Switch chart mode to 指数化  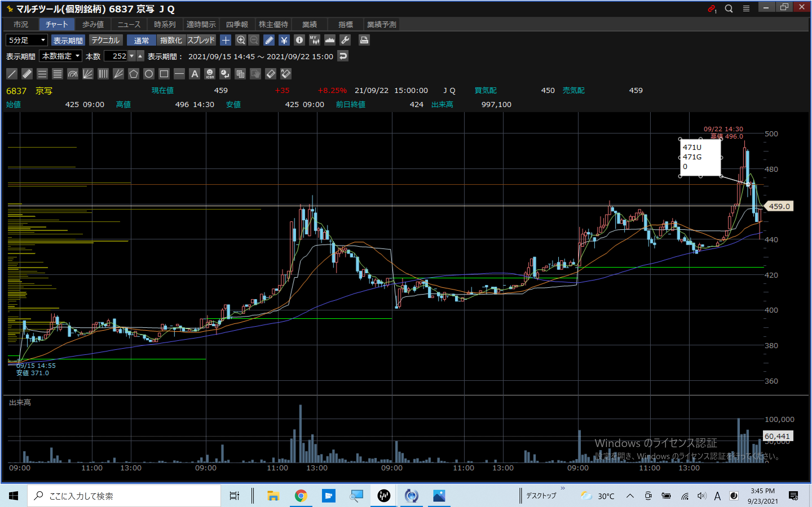[x=171, y=40]
